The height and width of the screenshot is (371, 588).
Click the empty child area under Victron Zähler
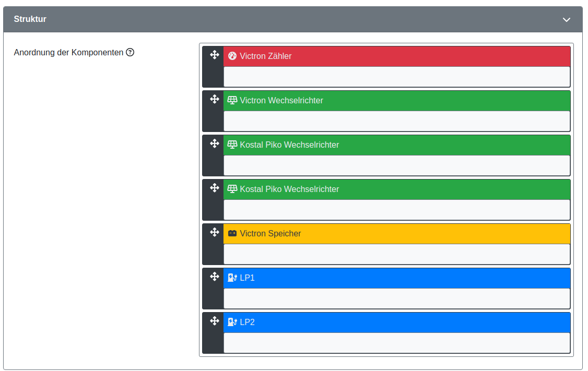[x=397, y=77]
